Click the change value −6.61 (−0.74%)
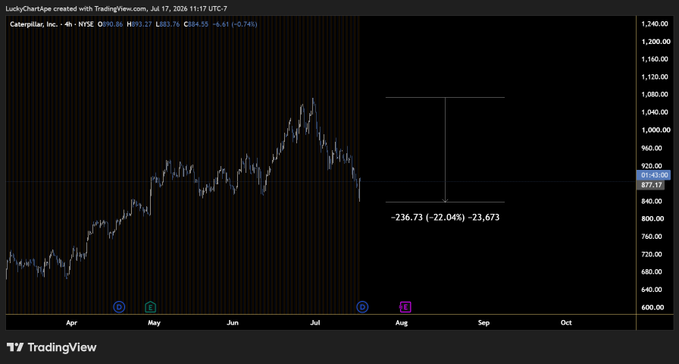The width and height of the screenshot is (679, 364). (235, 24)
